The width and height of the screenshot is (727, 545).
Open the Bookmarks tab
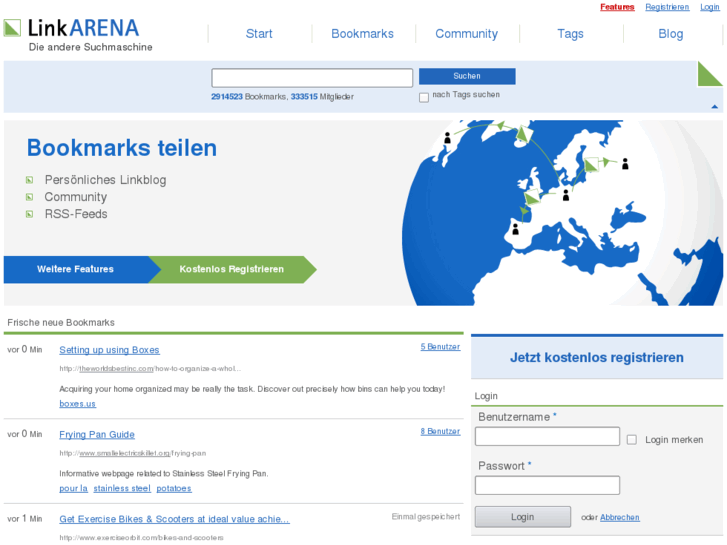(363, 34)
